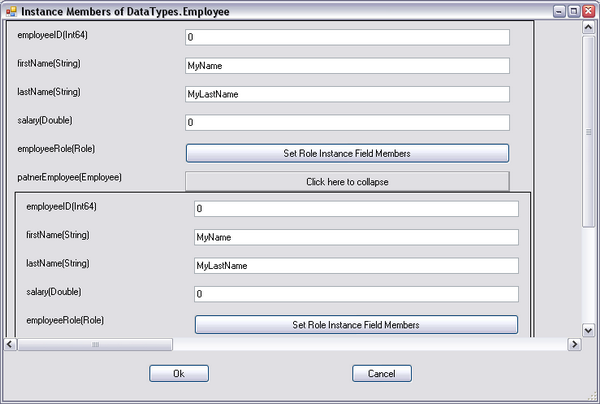The height and width of the screenshot is (404, 600).
Task: Click the horizontal scrollbar right arrow
Action: click(x=574, y=344)
